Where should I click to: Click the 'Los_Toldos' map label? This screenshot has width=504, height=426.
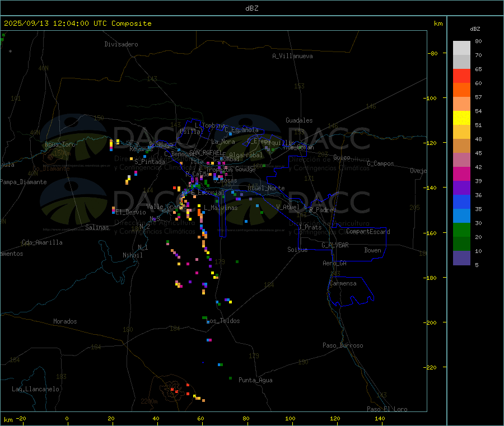click(x=223, y=321)
